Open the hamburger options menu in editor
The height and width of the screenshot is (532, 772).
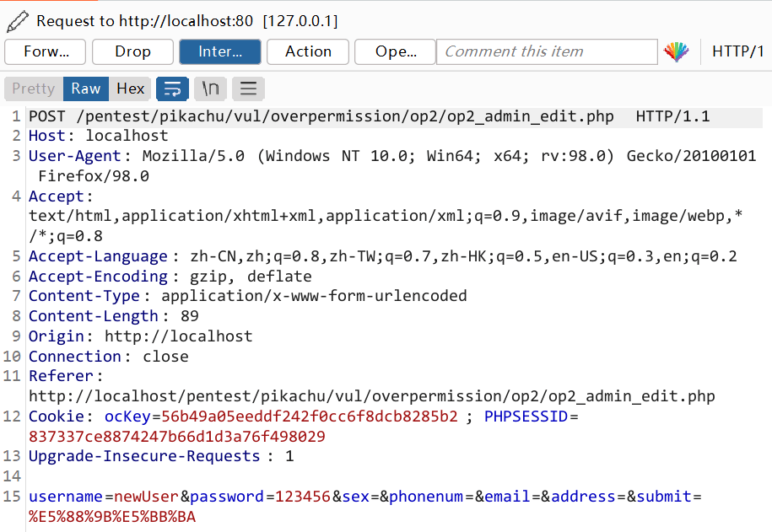point(248,89)
